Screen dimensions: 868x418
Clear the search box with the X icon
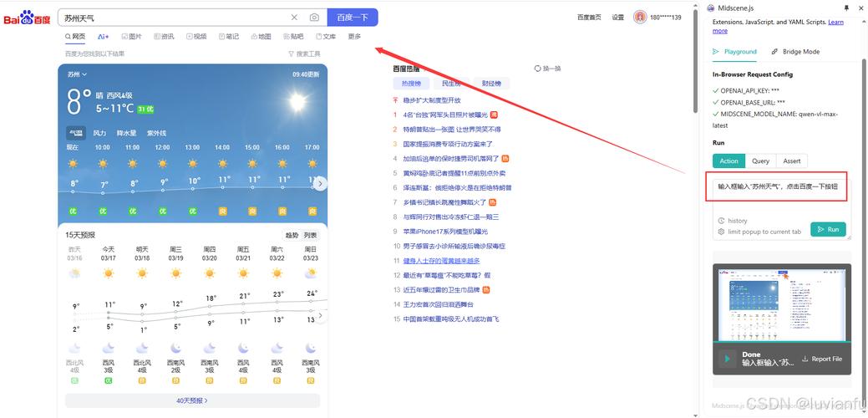tap(295, 18)
